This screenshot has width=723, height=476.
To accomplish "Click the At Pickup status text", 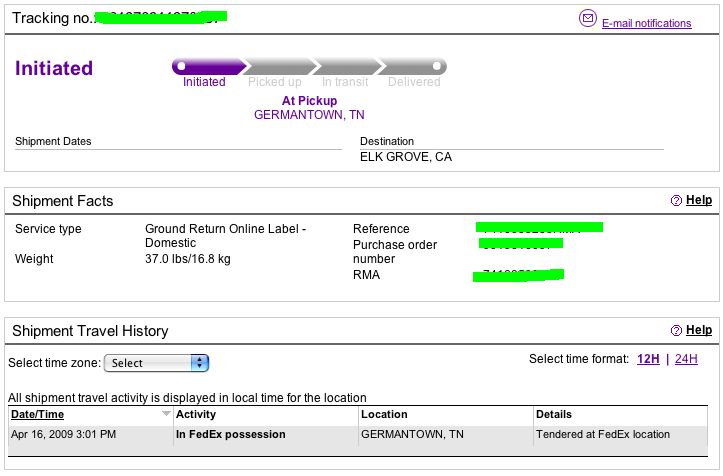I will point(309,101).
